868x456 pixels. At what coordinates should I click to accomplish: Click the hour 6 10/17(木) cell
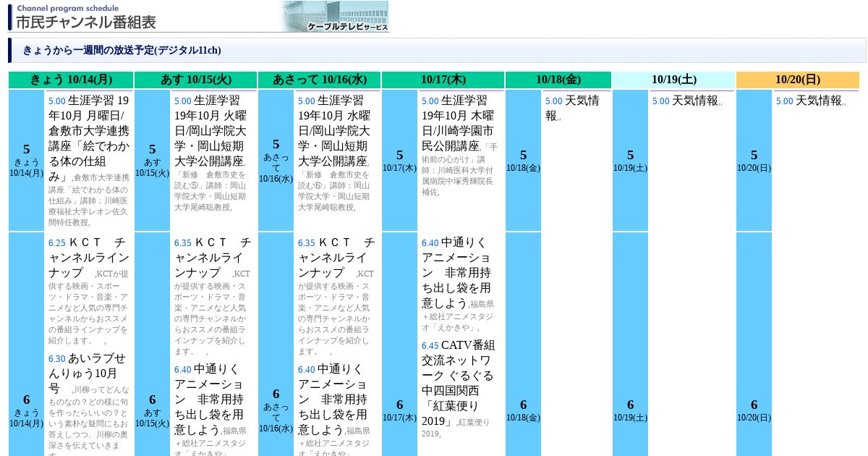(x=399, y=345)
